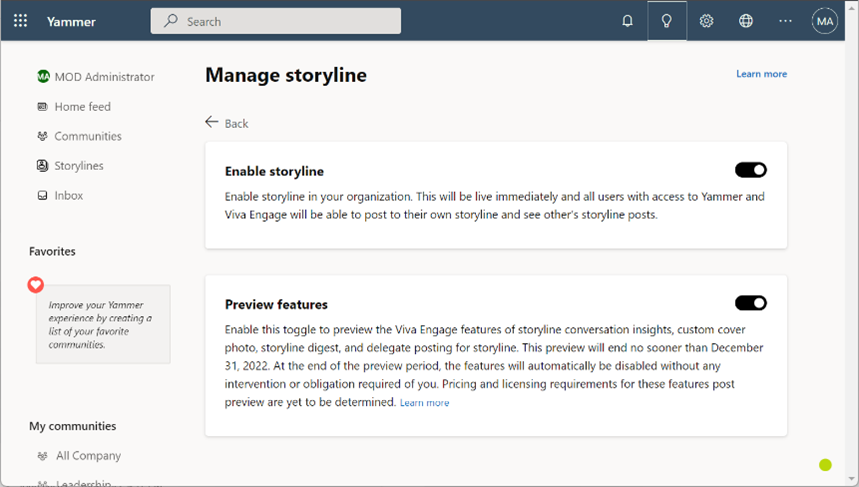Open the All Company community
859x487 pixels.
tap(88, 455)
